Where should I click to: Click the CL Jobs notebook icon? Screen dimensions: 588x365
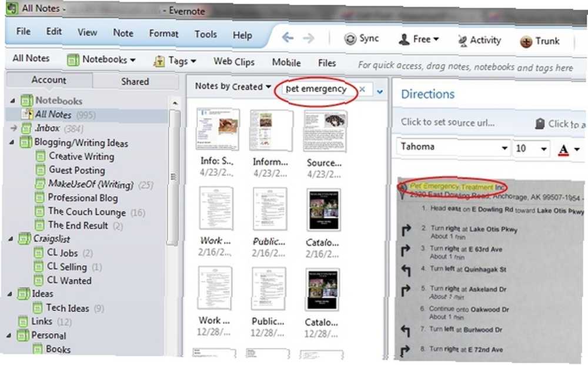39,253
